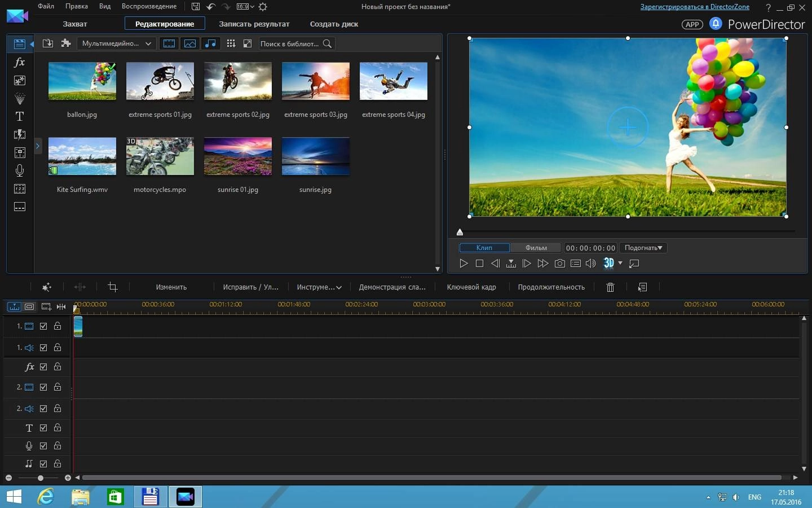Open the Transition room
Image resolution: width=812 pixels, height=508 pixels.
click(x=20, y=134)
